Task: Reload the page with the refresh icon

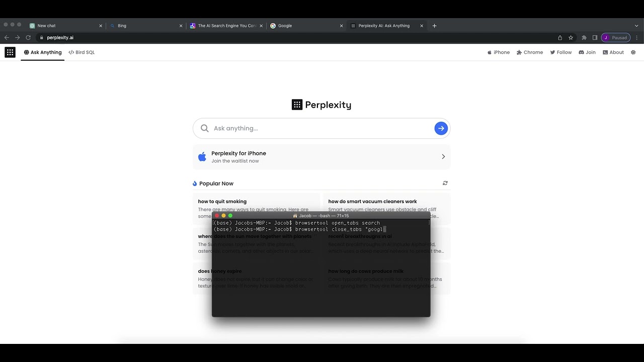Action: [28, 38]
